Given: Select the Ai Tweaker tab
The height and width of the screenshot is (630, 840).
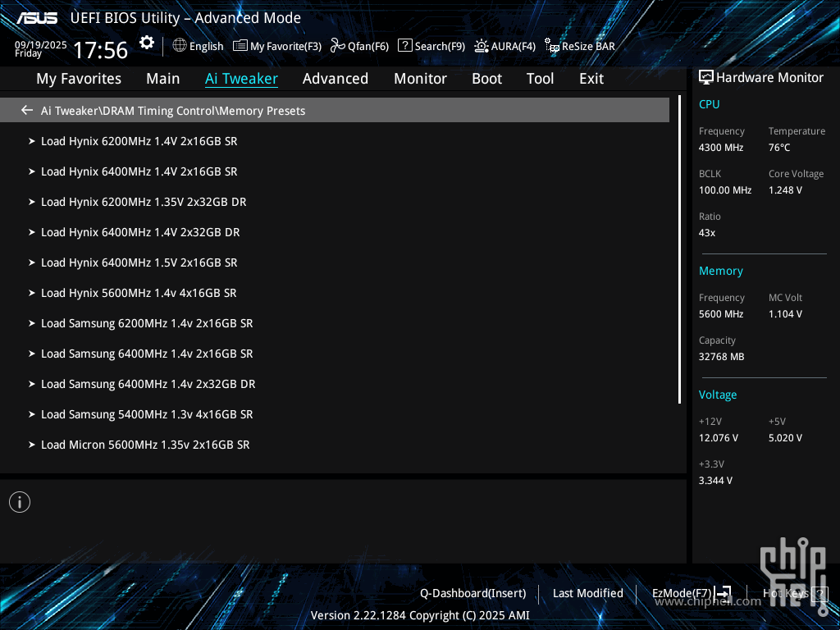Looking at the screenshot, I should point(242,79).
